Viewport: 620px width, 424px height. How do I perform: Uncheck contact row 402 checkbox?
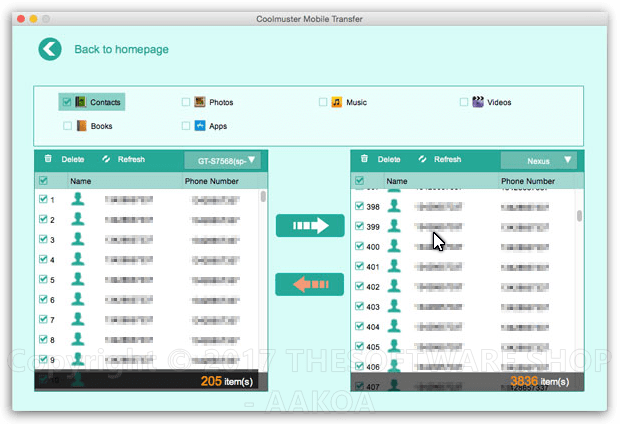tap(359, 286)
